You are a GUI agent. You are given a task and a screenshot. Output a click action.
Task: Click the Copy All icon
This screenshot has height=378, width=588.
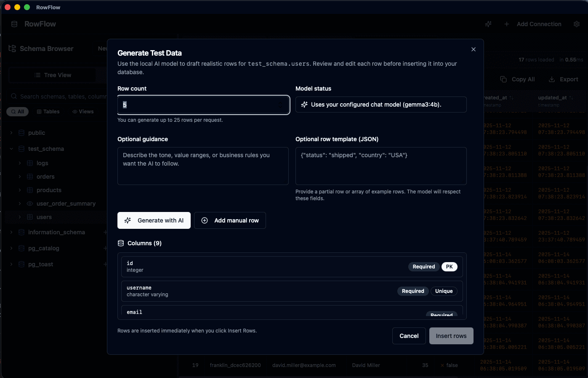503,79
